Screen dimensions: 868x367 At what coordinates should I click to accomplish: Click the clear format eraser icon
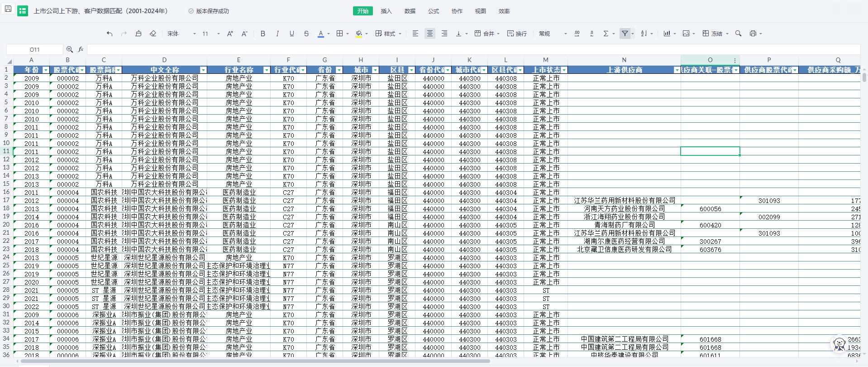(153, 34)
